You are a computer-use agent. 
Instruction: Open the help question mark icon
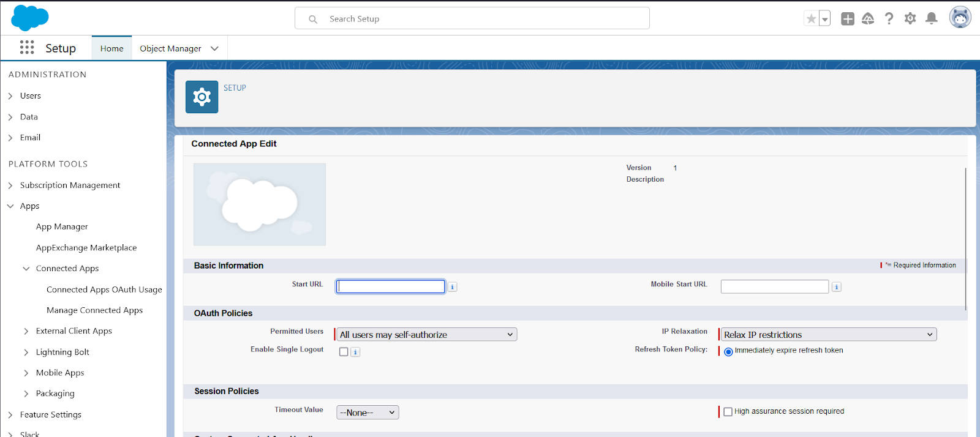pos(889,19)
